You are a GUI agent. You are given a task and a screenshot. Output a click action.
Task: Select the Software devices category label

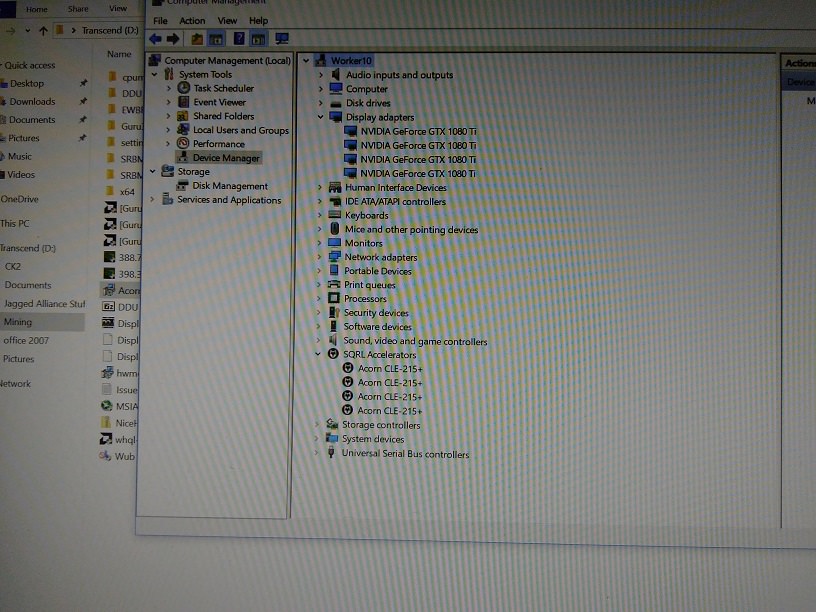click(x=377, y=326)
